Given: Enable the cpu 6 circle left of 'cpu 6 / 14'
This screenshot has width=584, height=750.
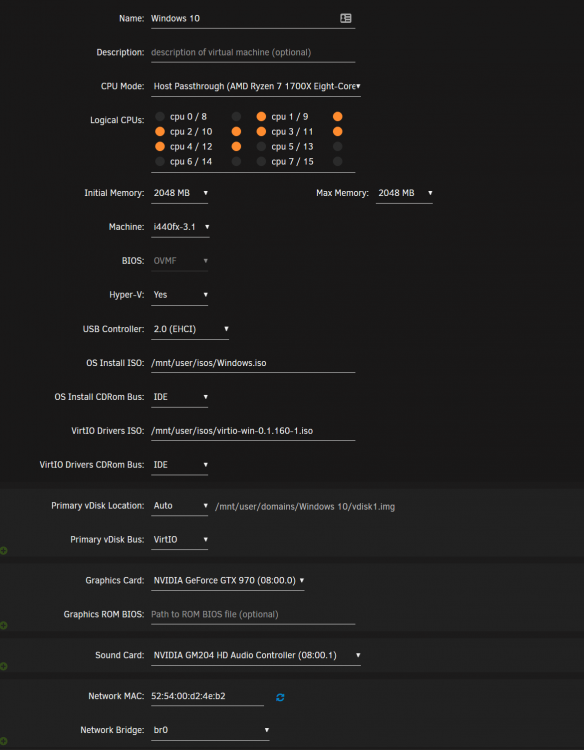Looking at the screenshot, I should coord(160,162).
